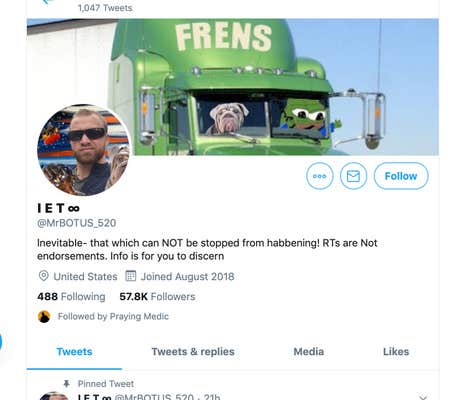Image resolution: width=458 pixels, height=400 pixels.
Task: Click the location pin icon
Action: click(x=44, y=276)
